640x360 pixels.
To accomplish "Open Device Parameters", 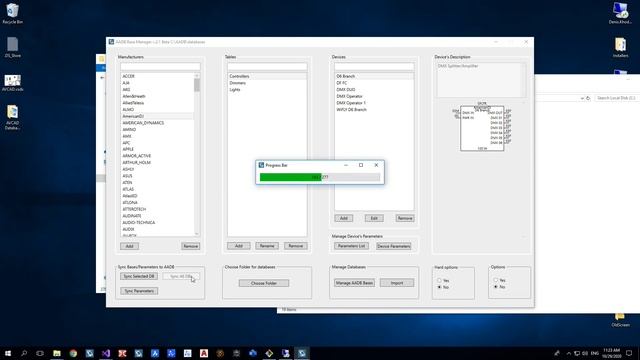I will point(393,246).
